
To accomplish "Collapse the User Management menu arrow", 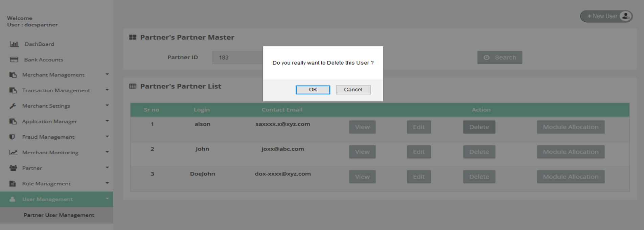I will pyautogui.click(x=107, y=199).
